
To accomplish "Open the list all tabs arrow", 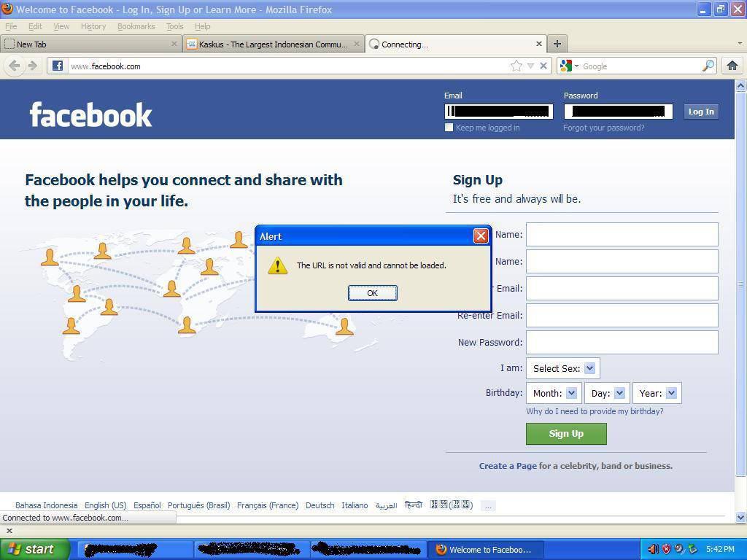I will point(740,44).
